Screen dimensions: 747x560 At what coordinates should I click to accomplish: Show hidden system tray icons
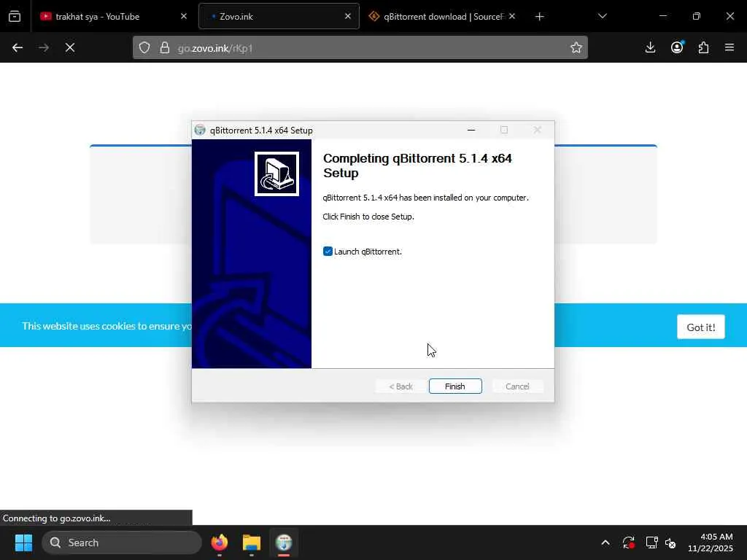[605, 542]
